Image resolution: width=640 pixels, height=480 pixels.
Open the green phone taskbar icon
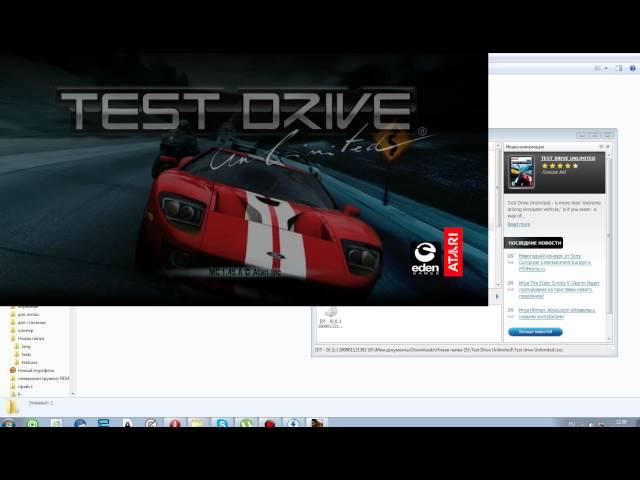coord(246,423)
